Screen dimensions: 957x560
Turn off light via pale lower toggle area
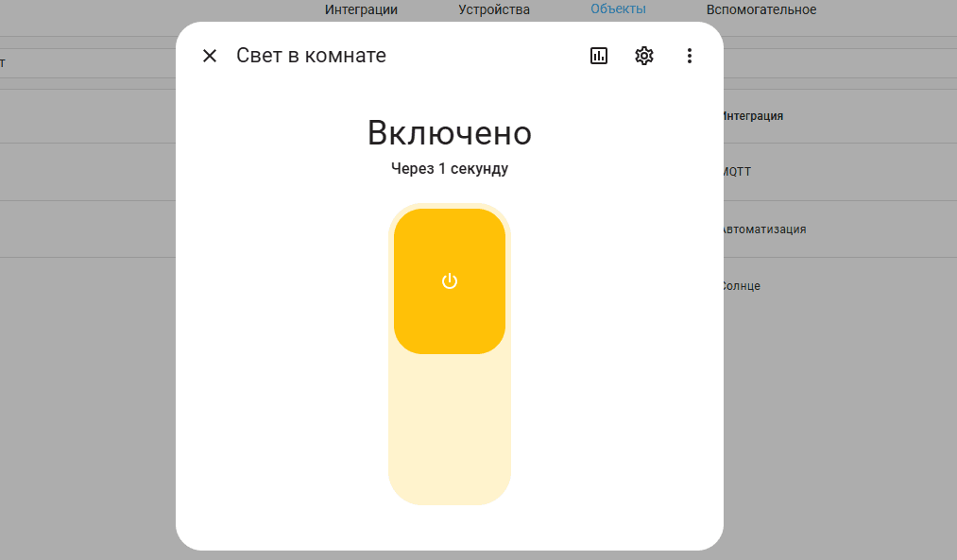pos(450,430)
